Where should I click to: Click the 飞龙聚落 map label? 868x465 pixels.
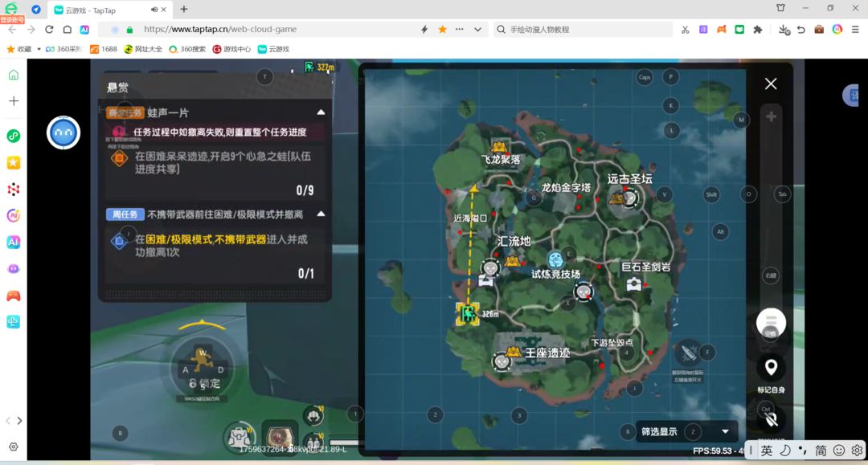pyautogui.click(x=501, y=160)
